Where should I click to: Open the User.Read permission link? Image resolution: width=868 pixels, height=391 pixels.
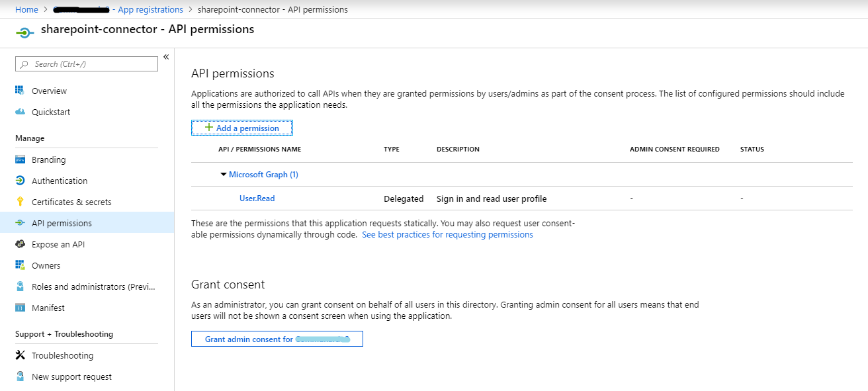pos(257,198)
